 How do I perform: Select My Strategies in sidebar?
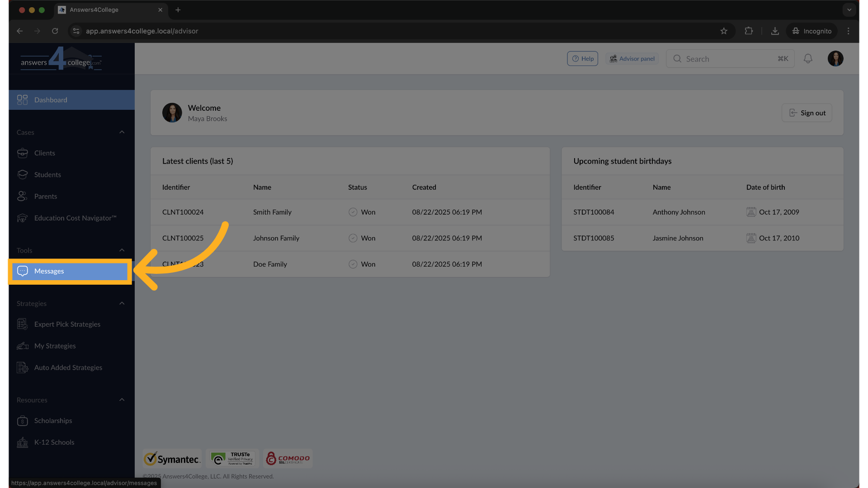55,346
